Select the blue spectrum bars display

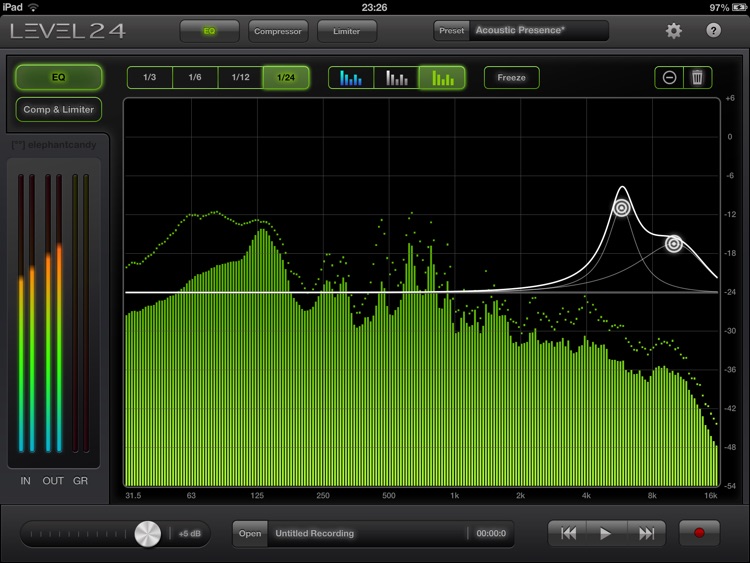pyautogui.click(x=351, y=77)
